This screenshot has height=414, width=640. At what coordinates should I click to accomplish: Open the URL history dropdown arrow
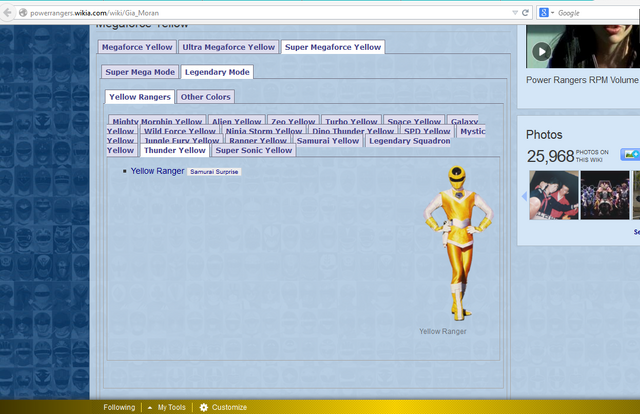515,13
